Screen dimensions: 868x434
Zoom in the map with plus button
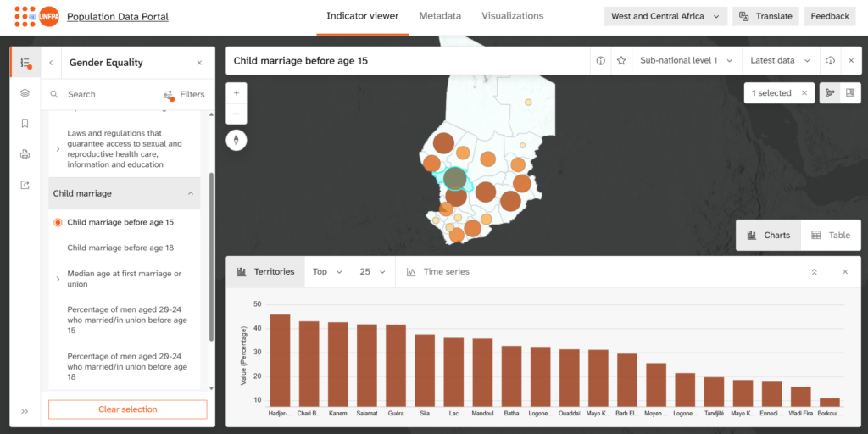point(236,93)
